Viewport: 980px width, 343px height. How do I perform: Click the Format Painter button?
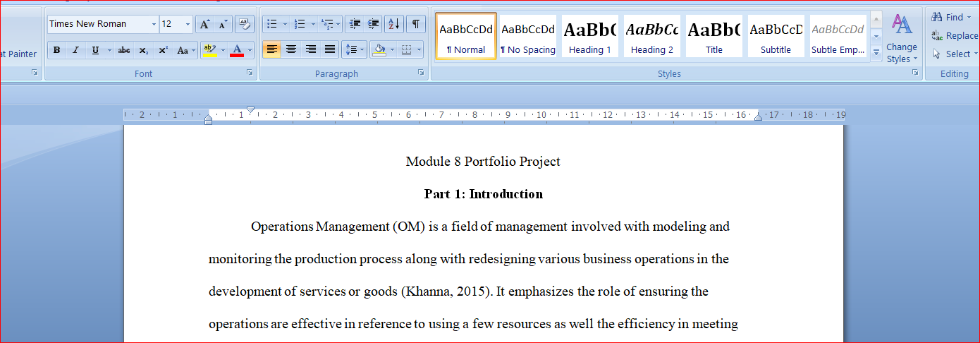pos(18,54)
